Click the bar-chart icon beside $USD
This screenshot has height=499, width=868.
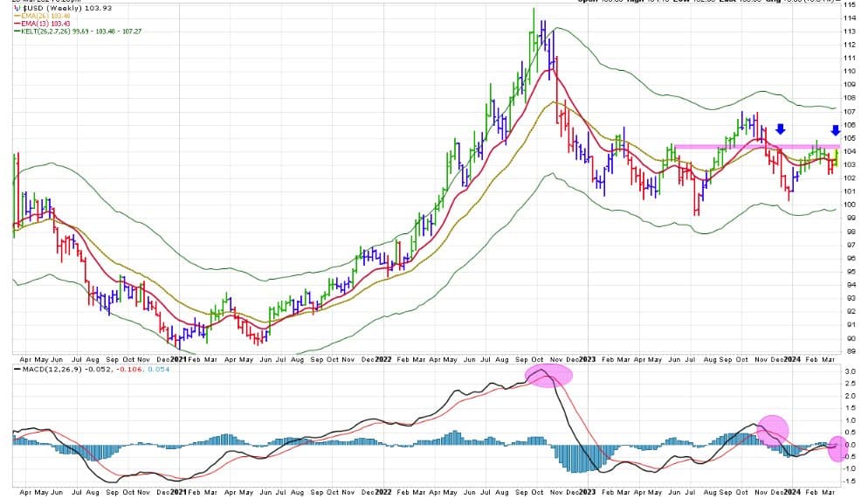pos(16,9)
